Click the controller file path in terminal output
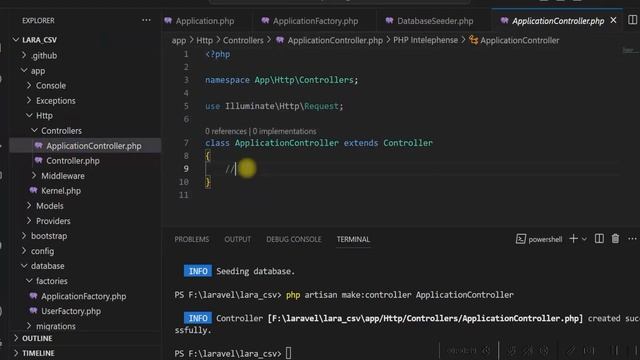The image size is (640, 360). pos(425,318)
